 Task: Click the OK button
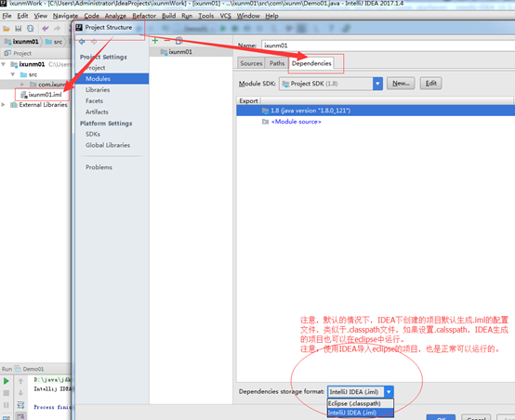coord(441,417)
